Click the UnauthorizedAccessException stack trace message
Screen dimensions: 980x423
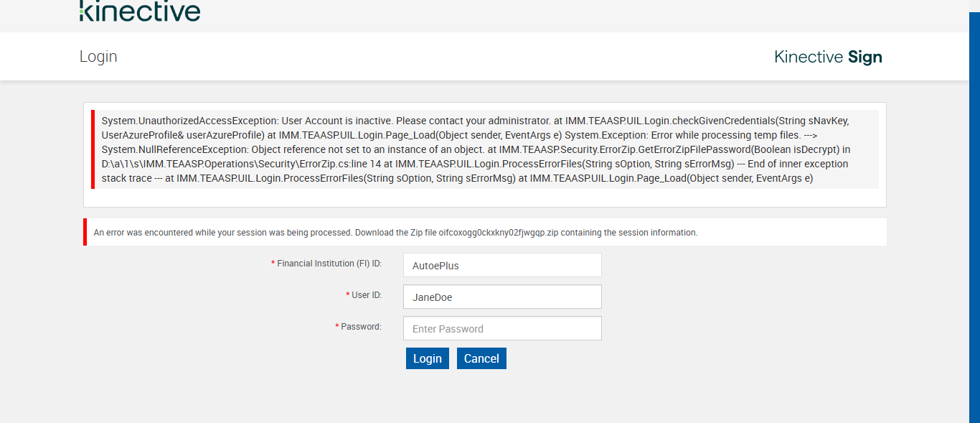coord(473,149)
